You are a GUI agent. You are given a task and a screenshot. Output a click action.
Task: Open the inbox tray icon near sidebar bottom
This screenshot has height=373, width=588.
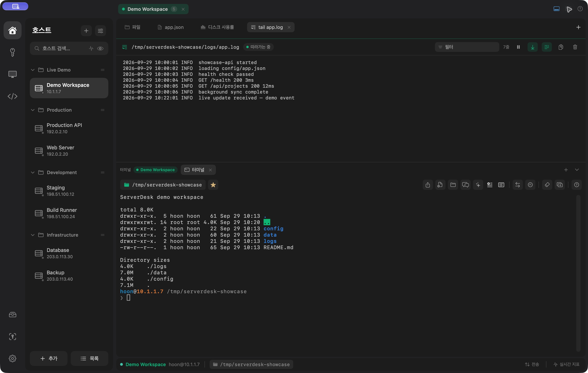coord(12,315)
